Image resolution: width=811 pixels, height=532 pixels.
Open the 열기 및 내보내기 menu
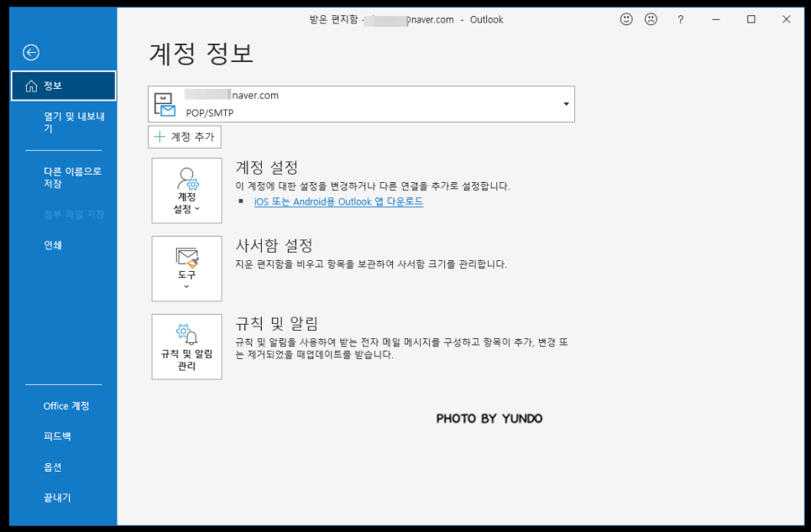coord(74,122)
